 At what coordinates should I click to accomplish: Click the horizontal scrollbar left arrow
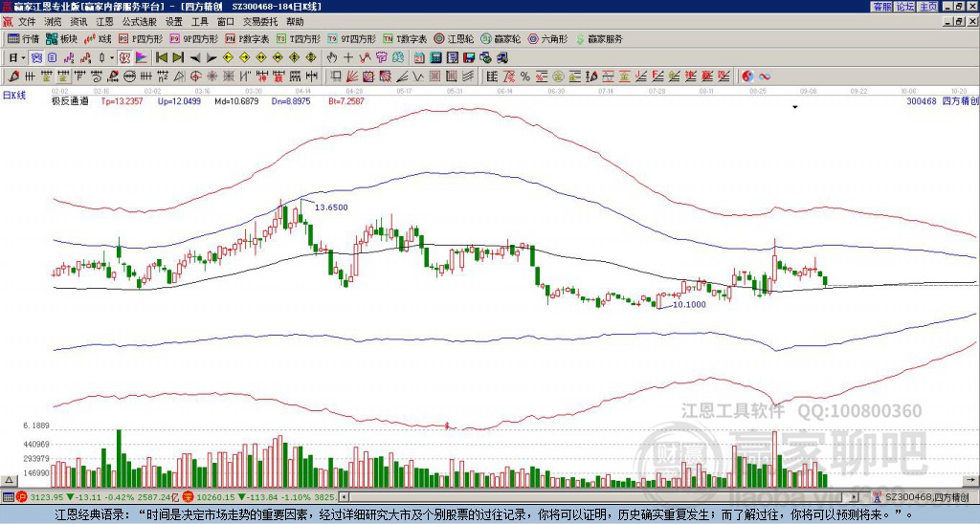tap(344, 497)
